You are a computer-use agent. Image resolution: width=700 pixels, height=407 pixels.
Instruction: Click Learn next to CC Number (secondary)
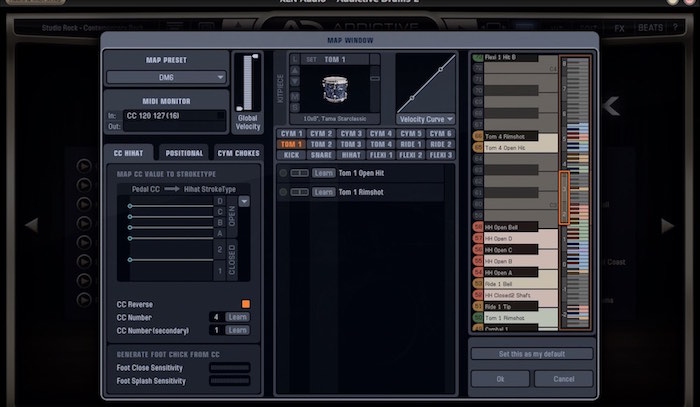[238, 331]
